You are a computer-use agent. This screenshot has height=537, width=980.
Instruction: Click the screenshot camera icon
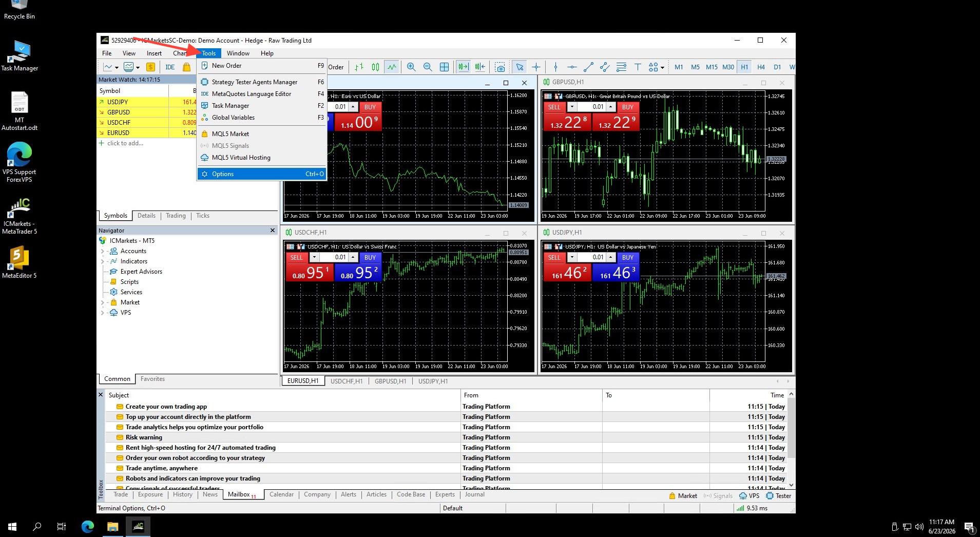pyautogui.click(x=500, y=67)
